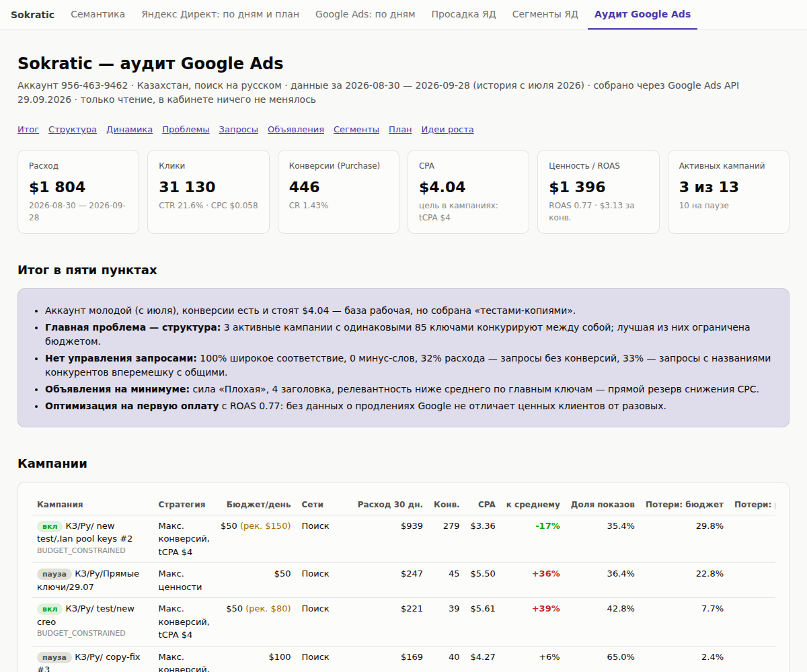Click the Потери: бюджет column header
The height and width of the screenshot is (672, 807).
click(x=685, y=505)
